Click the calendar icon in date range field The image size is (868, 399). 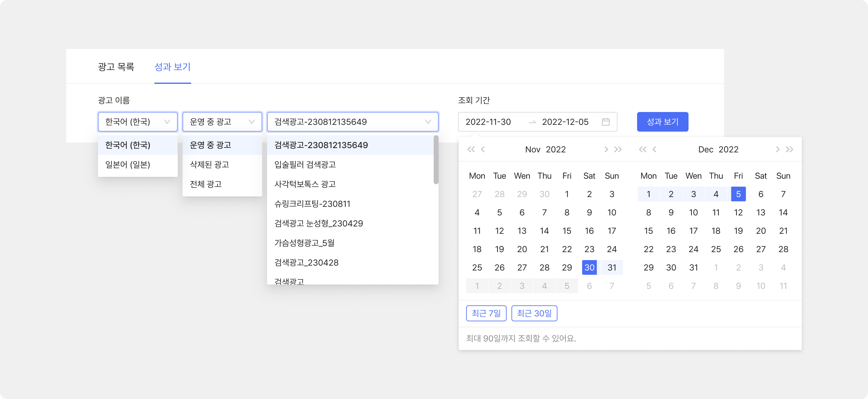(x=606, y=121)
